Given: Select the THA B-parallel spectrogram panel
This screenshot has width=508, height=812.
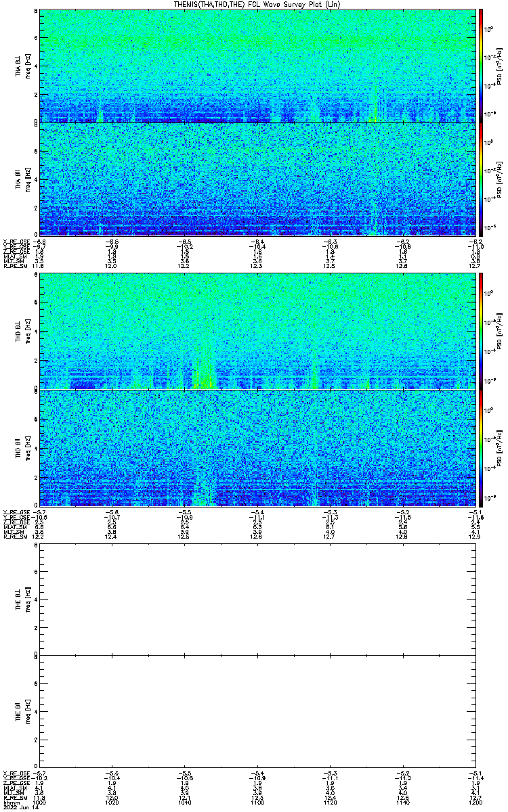Looking at the screenshot, I should click(x=257, y=179).
